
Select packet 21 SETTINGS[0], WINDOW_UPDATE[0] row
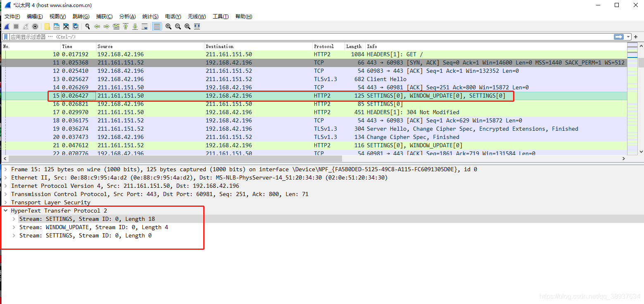(x=314, y=145)
